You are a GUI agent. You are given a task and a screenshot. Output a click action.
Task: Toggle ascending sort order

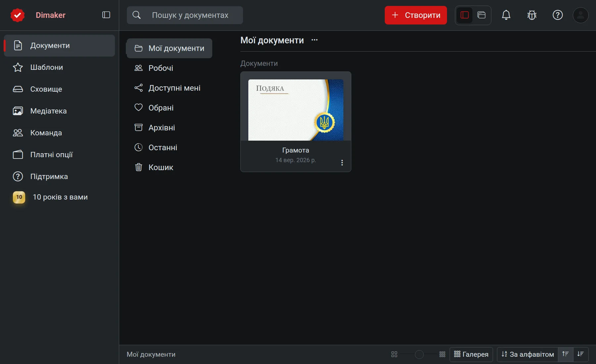coord(566,354)
